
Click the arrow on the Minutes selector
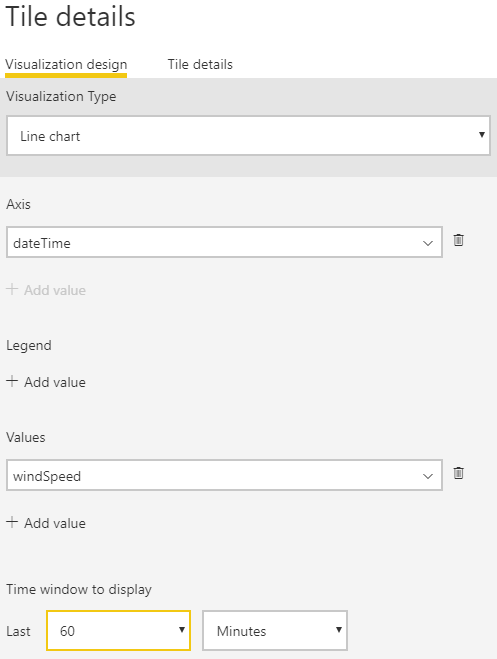point(339,630)
